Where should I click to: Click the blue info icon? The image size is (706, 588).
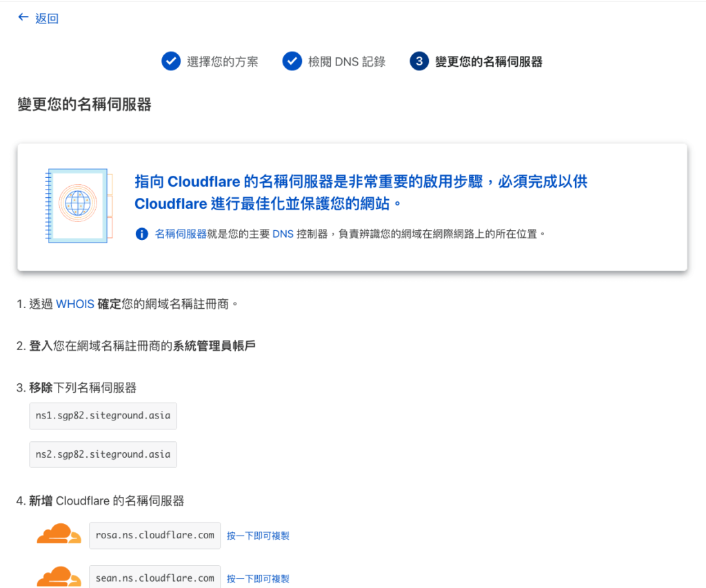click(142, 234)
